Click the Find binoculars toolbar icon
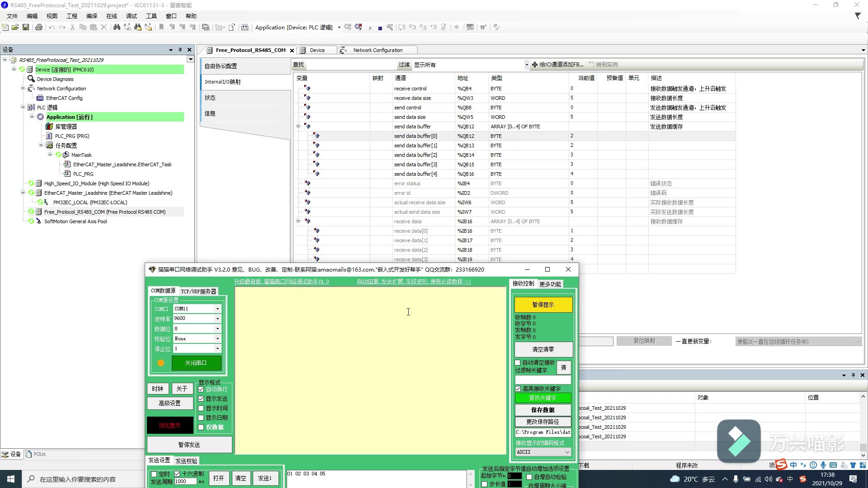Screen dimensions: 868x488 point(117,27)
